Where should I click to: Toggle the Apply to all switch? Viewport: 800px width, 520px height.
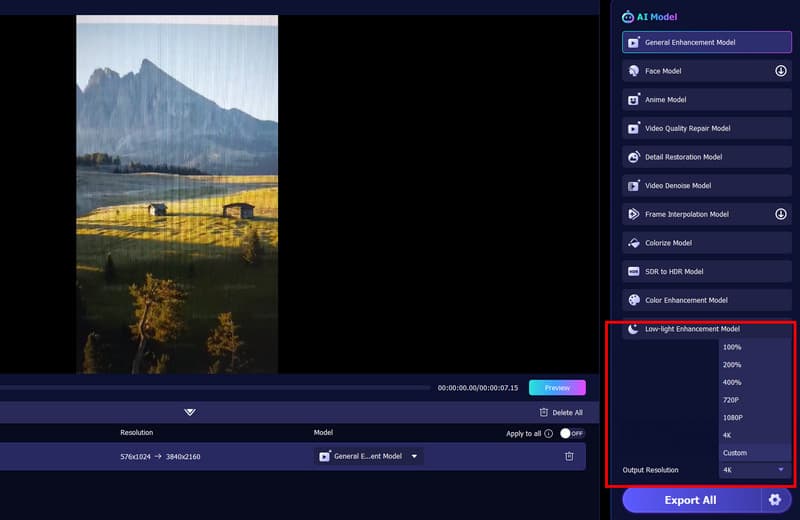tap(572, 433)
